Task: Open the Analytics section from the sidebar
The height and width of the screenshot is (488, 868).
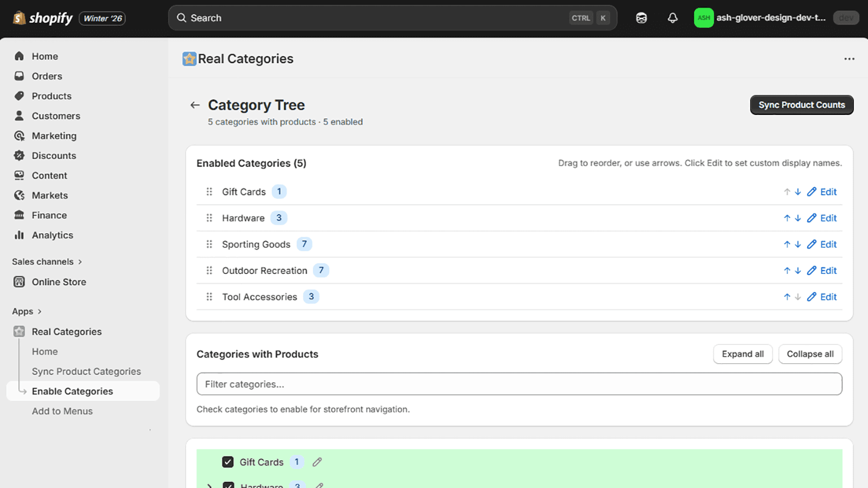Action: (x=53, y=235)
